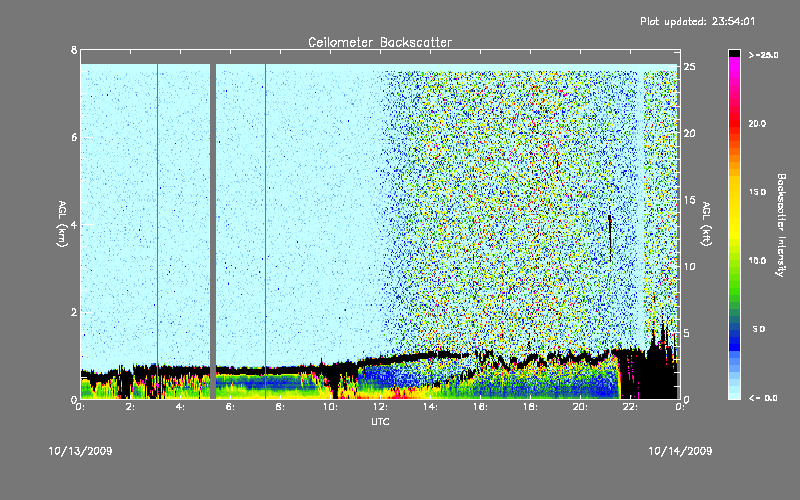Image resolution: width=800 pixels, height=500 pixels.
Task: Click the '4:' hour tick on x-axis
Action: (x=181, y=407)
